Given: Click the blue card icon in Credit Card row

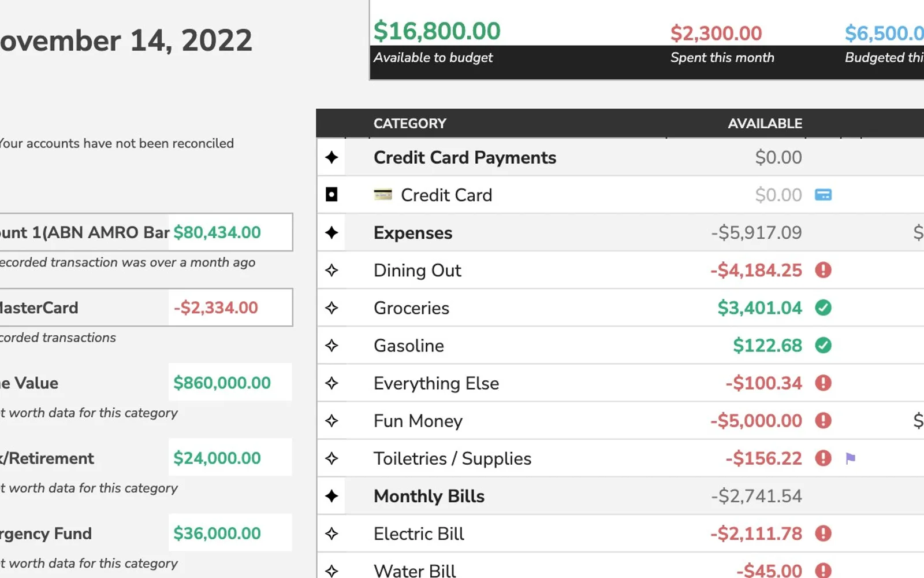Looking at the screenshot, I should click(823, 195).
